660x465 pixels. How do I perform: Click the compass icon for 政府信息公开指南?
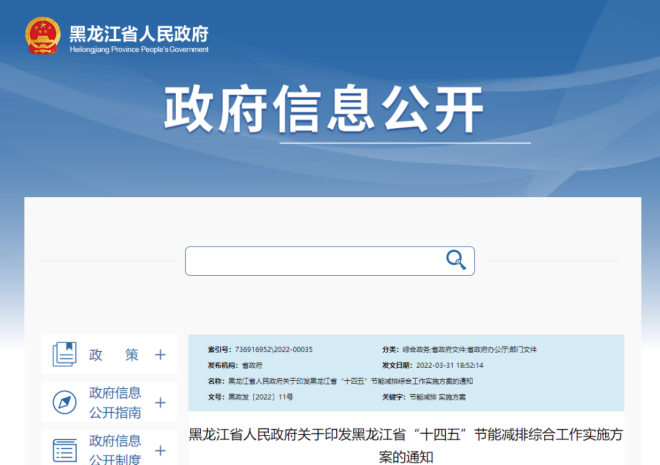tap(65, 402)
